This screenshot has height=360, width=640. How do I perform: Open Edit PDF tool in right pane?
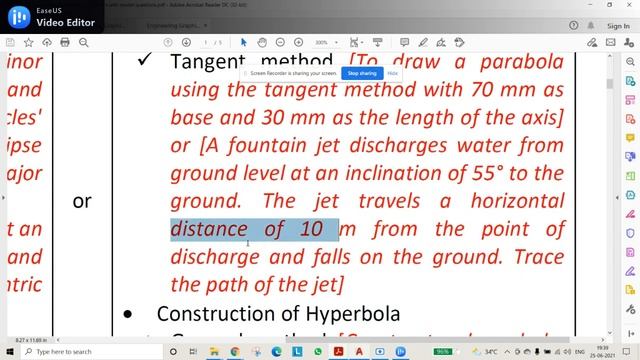[x=630, y=100]
